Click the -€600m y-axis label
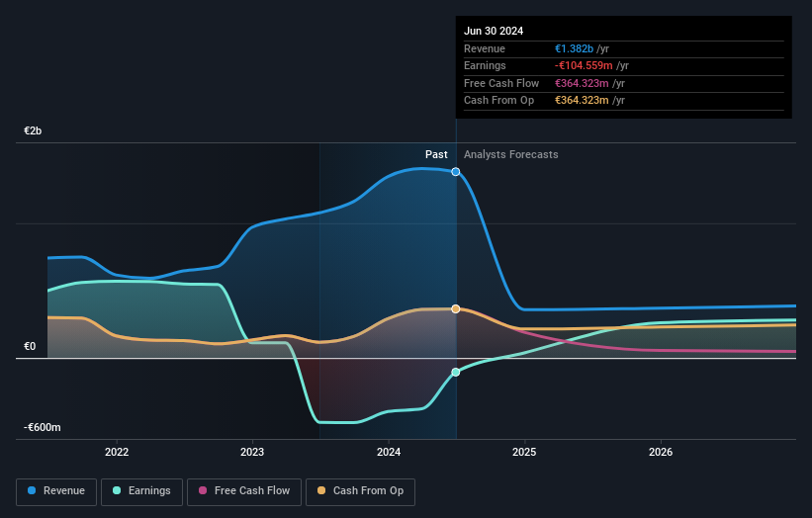Screen dimensions: 812x518 42,427
